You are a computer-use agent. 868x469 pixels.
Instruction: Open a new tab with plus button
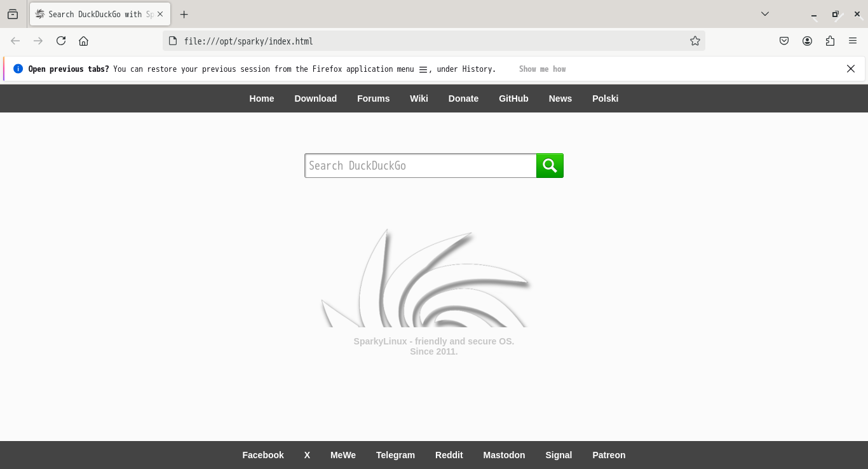[x=184, y=14]
